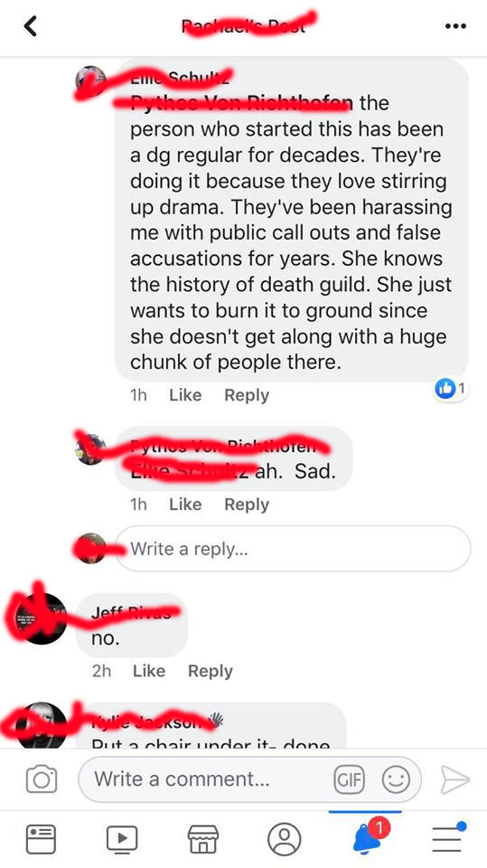Open the three-dot more options menu

[455, 26]
